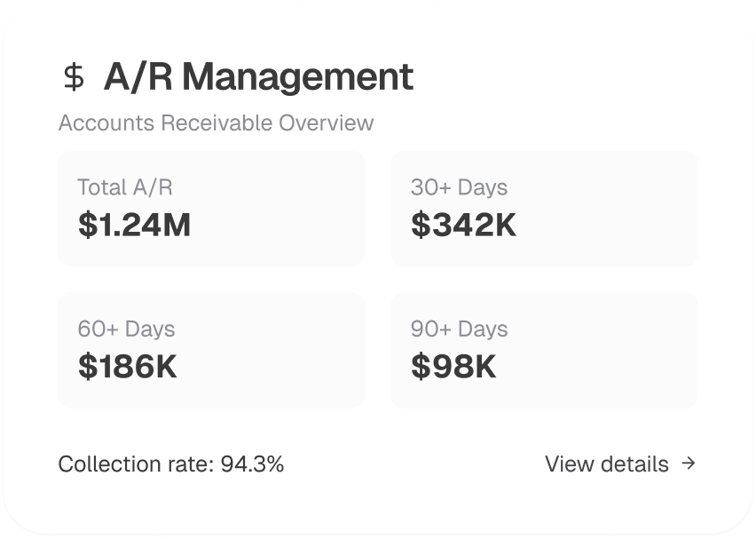Click the $342K amount value
This screenshot has height=539, width=756.
463,225
